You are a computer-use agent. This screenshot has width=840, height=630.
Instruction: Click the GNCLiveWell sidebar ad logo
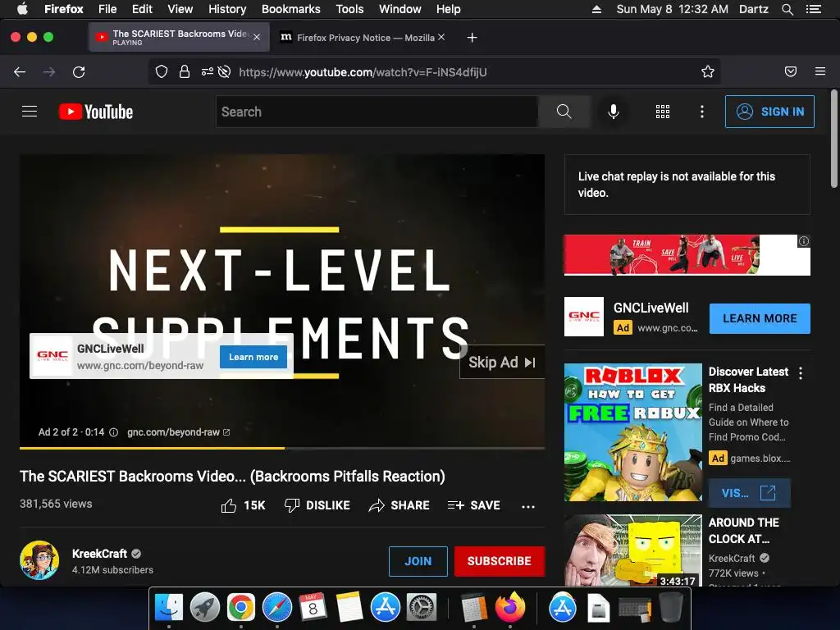[x=584, y=317]
